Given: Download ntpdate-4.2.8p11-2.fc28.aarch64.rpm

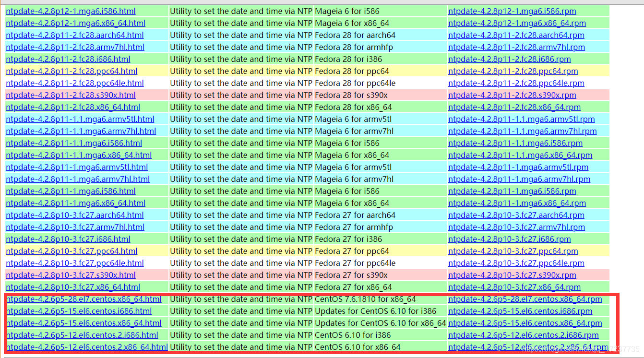Looking at the screenshot, I should (x=516, y=35).
